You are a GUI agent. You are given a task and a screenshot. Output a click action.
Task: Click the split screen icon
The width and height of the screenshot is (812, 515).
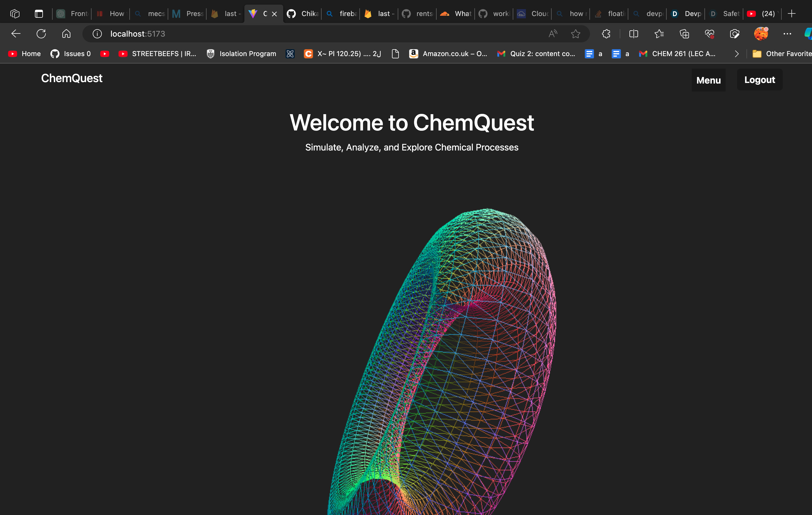click(634, 34)
